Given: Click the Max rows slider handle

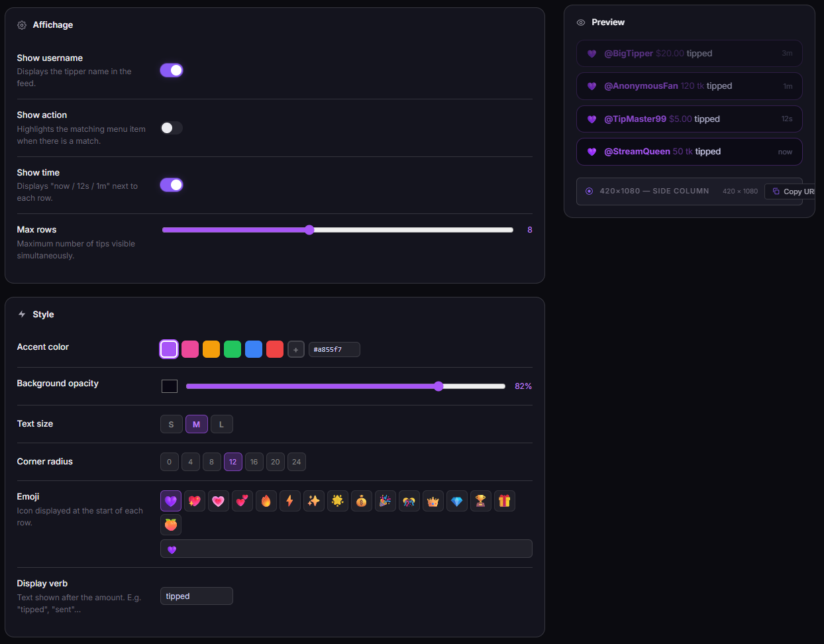Looking at the screenshot, I should pyautogui.click(x=309, y=230).
